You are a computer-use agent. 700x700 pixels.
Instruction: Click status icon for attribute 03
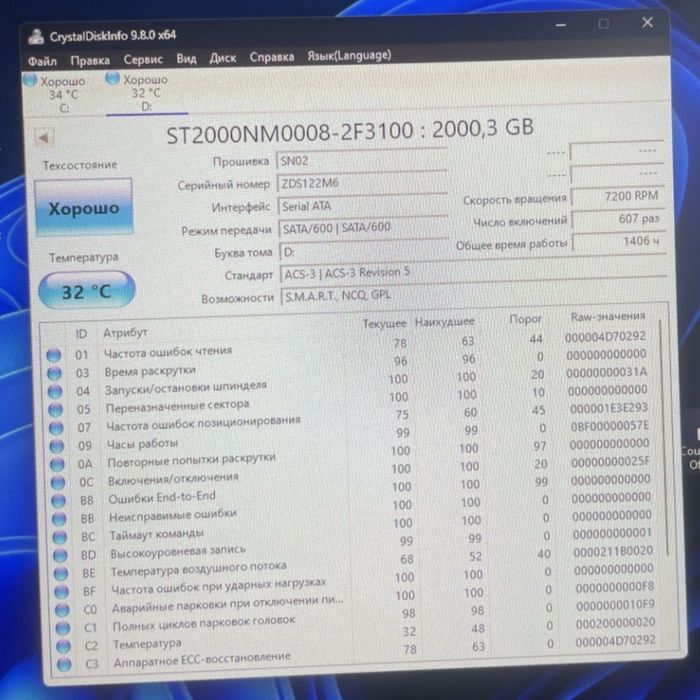click(x=54, y=373)
